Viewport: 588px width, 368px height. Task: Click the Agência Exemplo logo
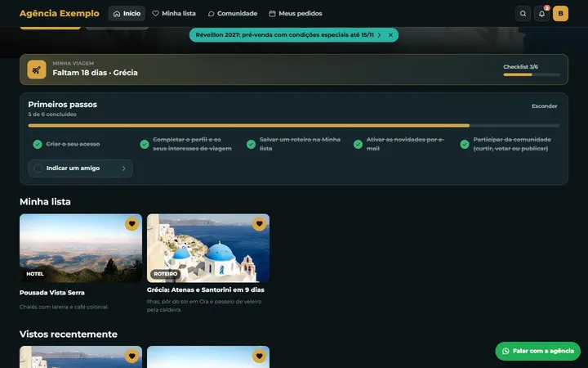(x=60, y=14)
